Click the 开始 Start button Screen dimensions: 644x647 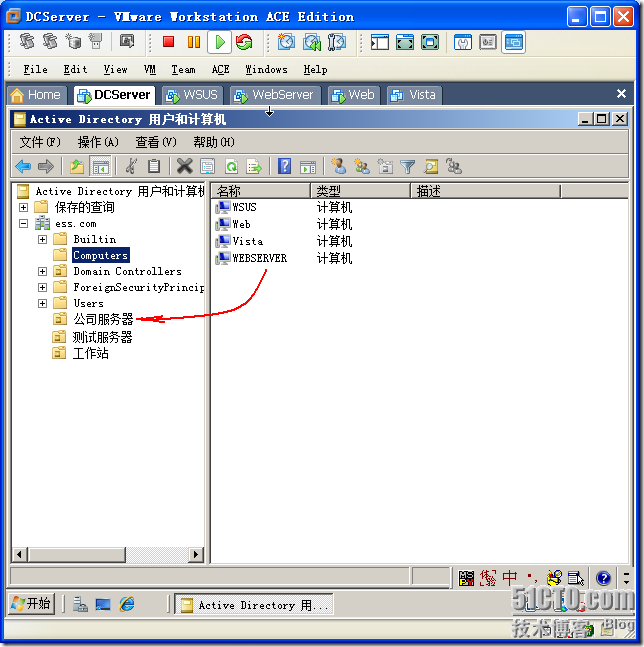(x=31, y=604)
